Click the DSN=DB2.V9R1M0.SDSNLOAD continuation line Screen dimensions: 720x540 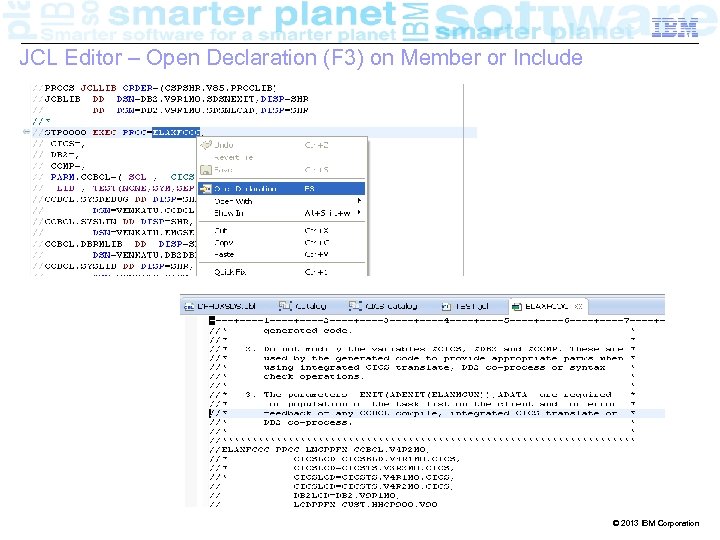170,110
